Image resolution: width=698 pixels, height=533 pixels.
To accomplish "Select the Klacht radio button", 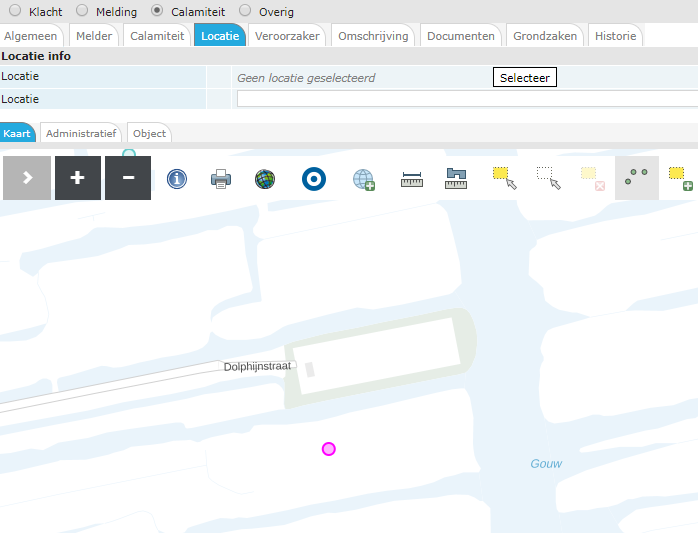I will tap(14, 10).
